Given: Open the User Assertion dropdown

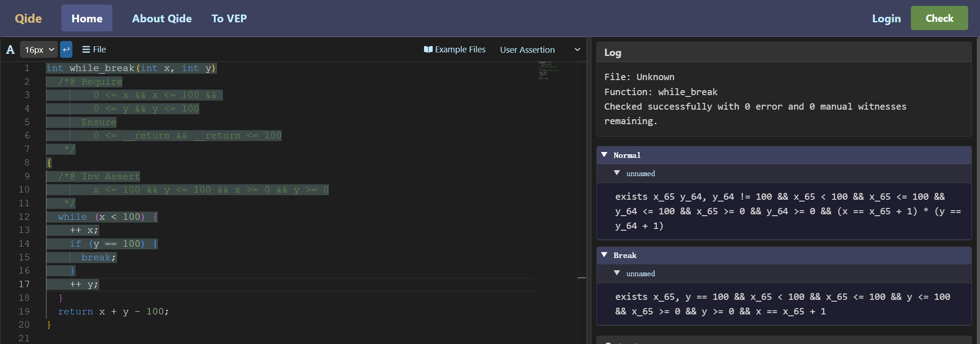Looking at the screenshot, I should tap(540, 50).
